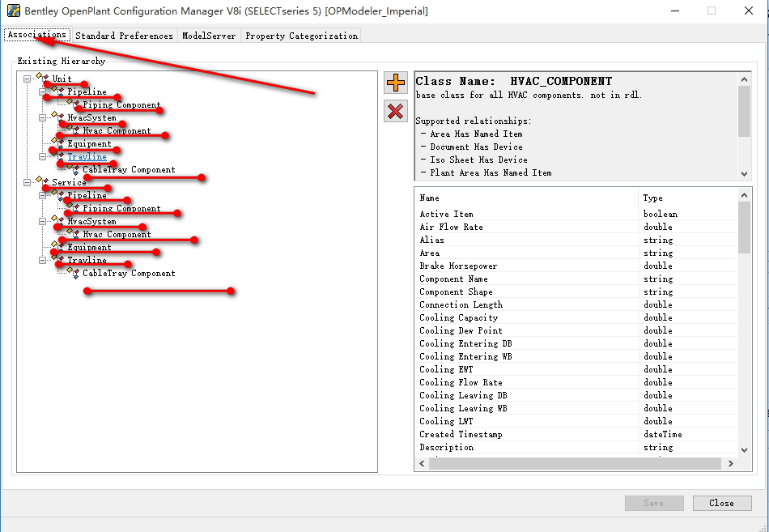This screenshot has width=769, height=532.
Task: Click the Save button
Action: click(x=654, y=503)
